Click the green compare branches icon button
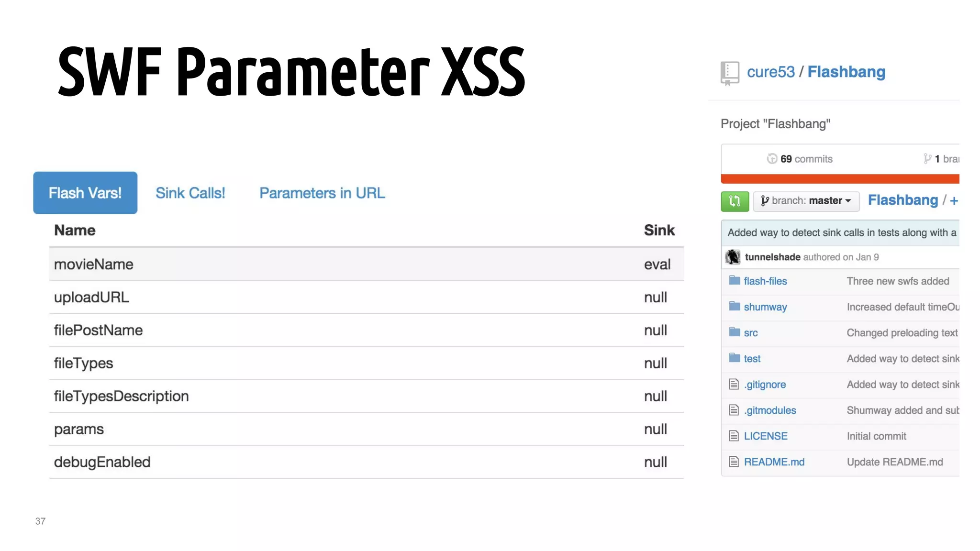This screenshot has height=551, width=980. [735, 201]
